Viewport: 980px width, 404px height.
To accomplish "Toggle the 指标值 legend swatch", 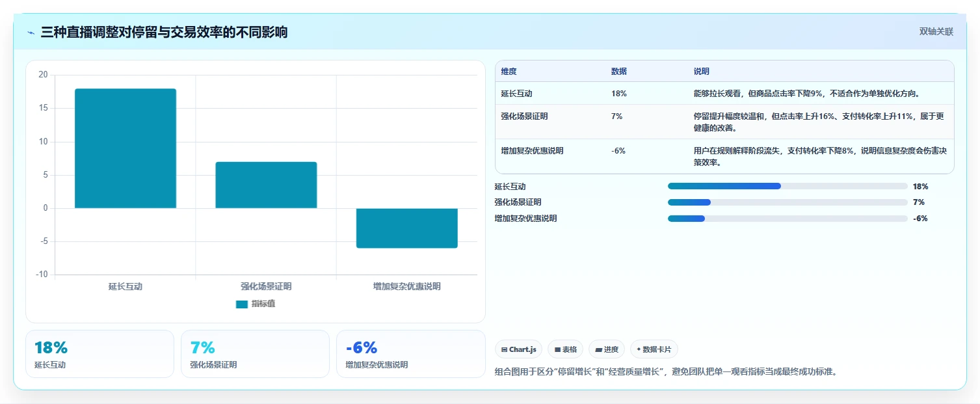I will [x=242, y=304].
